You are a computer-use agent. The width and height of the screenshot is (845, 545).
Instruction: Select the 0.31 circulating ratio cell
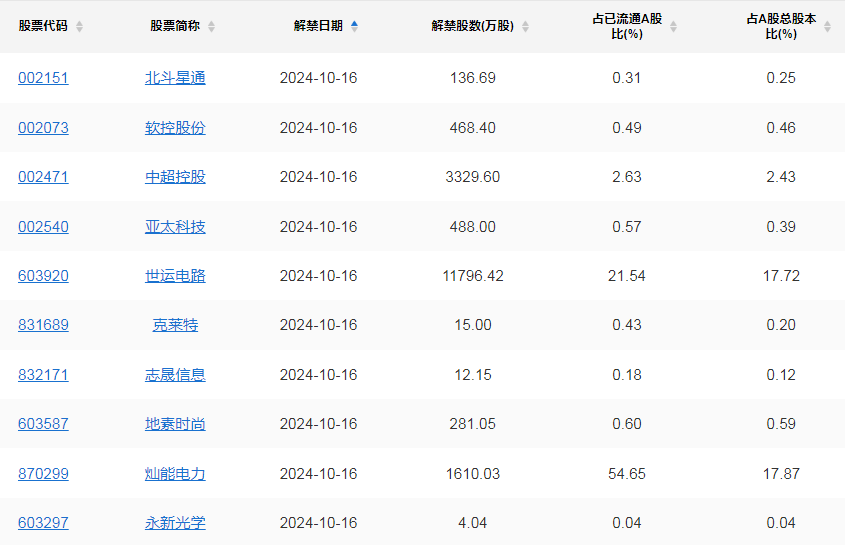tap(627, 78)
